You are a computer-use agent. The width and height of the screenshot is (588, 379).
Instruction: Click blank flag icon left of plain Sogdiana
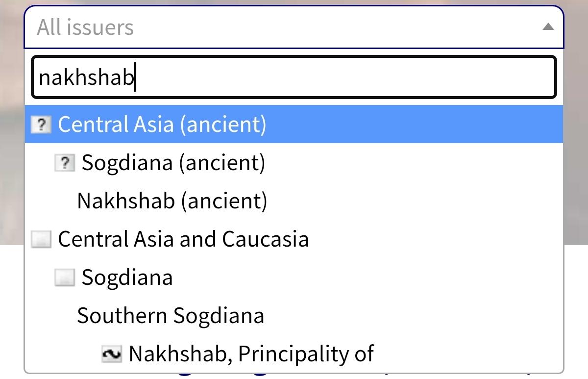pos(65,278)
